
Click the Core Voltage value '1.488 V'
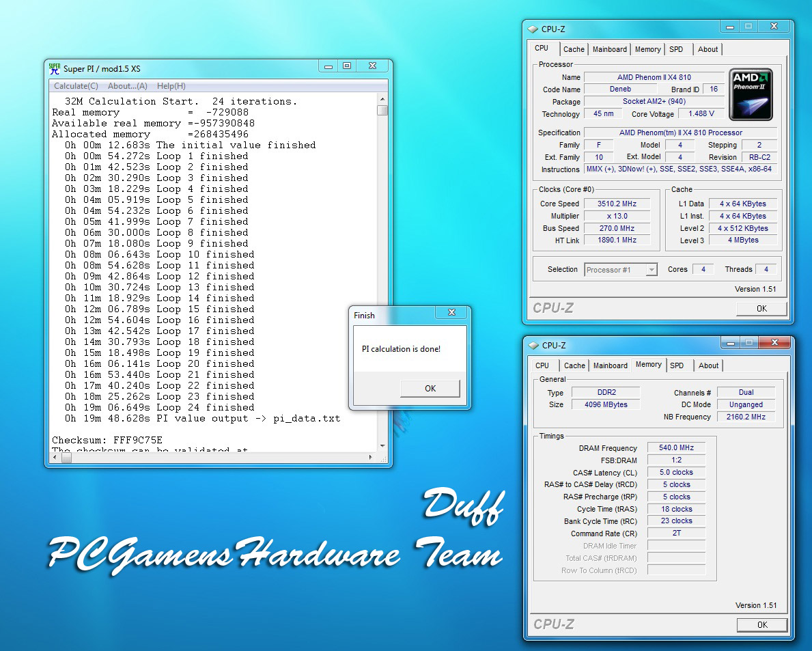(701, 113)
